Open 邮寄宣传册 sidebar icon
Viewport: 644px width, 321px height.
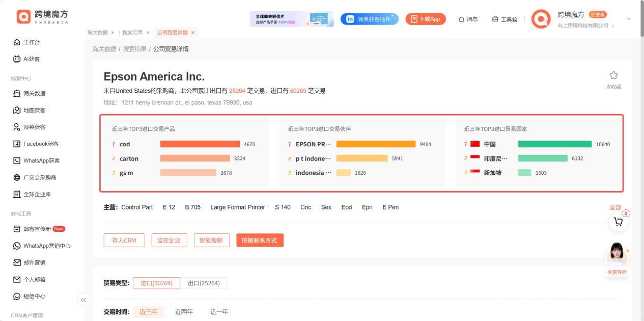pos(17,229)
